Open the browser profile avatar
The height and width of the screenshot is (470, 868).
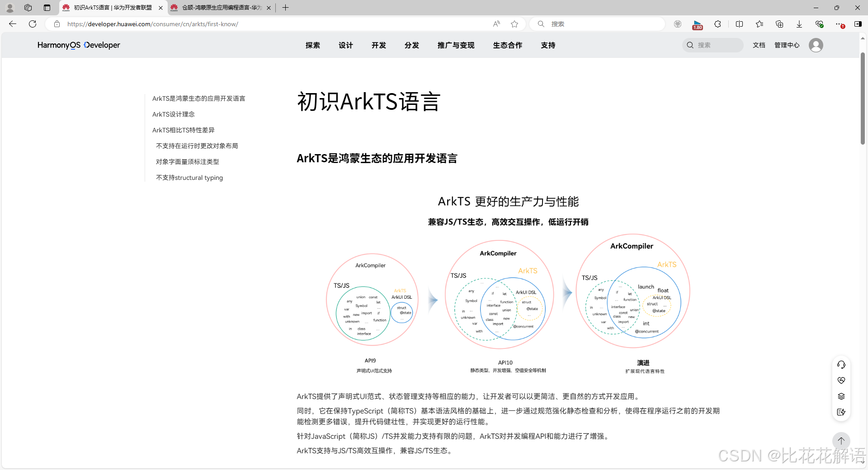click(9, 8)
